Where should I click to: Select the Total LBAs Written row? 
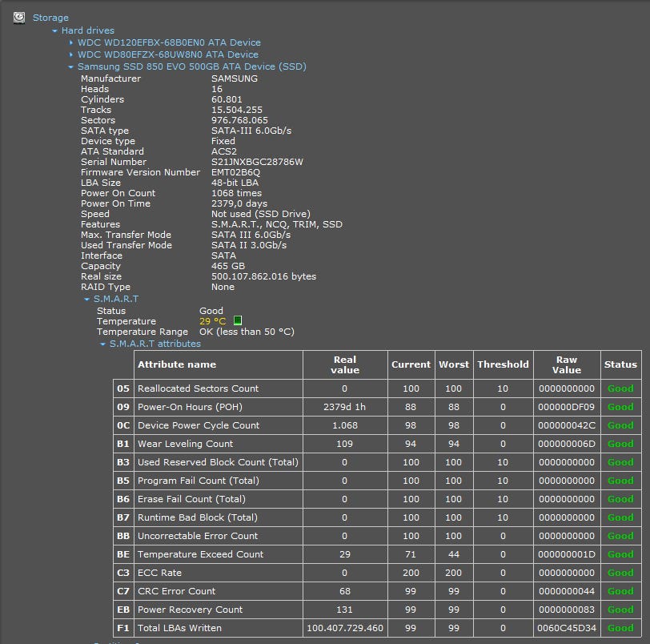coord(179,628)
